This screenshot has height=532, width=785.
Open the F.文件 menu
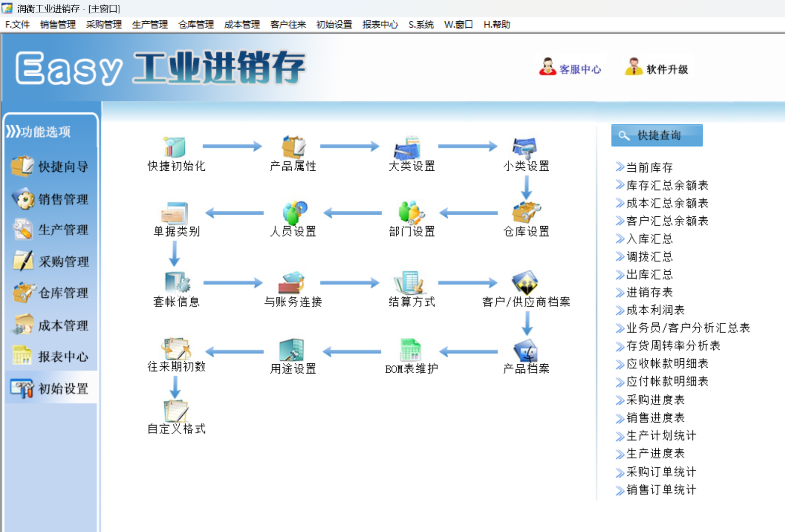[17, 25]
